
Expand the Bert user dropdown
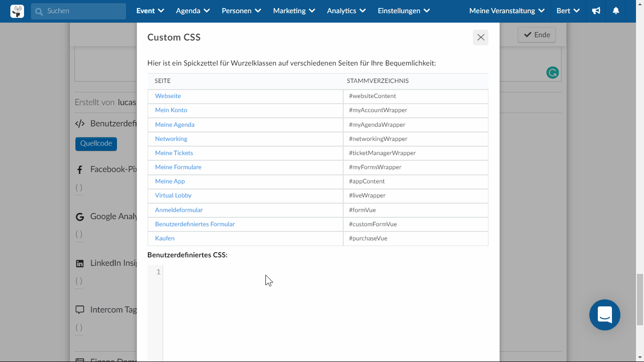point(568,11)
